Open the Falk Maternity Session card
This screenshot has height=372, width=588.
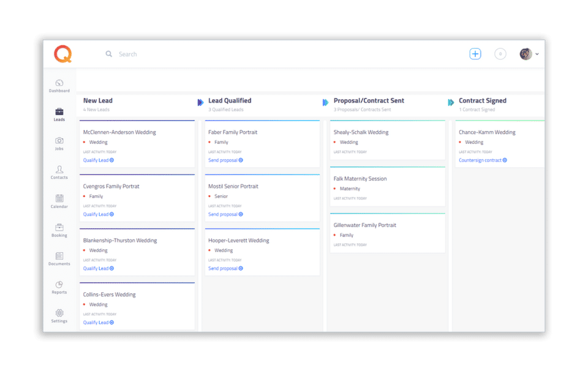click(360, 179)
